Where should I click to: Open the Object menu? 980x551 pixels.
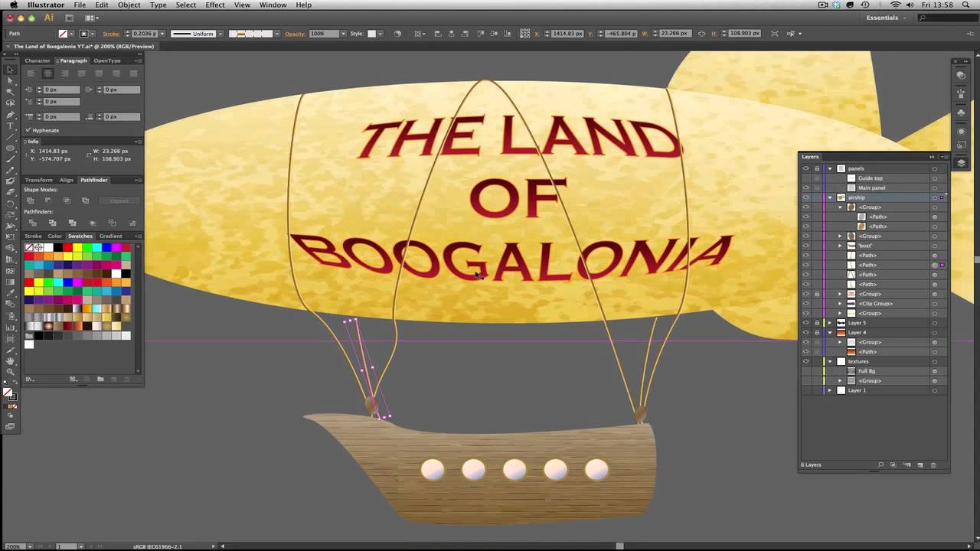coord(129,5)
